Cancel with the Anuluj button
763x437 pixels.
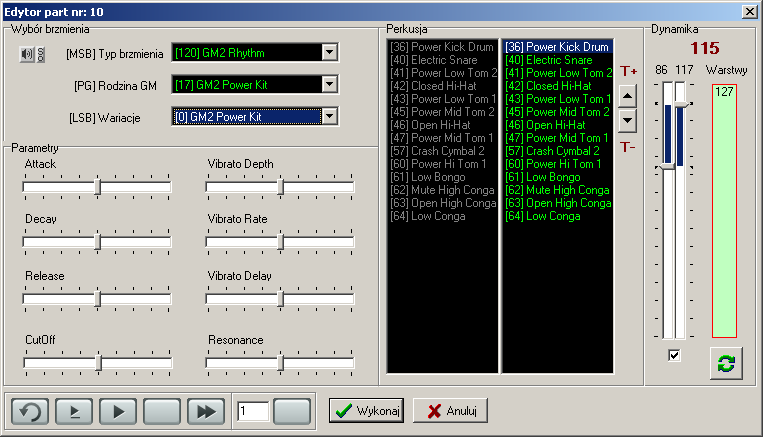click(x=450, y=411)
